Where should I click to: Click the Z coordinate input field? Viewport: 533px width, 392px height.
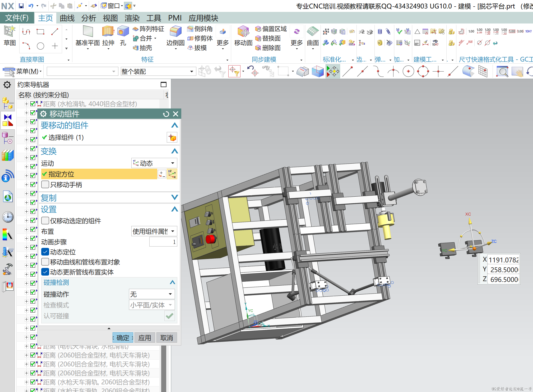[503, 279]
